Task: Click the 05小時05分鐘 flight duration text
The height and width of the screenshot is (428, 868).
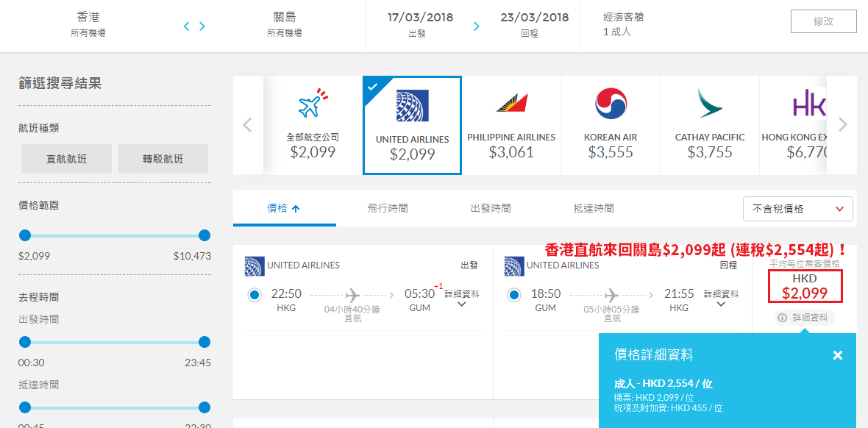Action: click(611, 310)
